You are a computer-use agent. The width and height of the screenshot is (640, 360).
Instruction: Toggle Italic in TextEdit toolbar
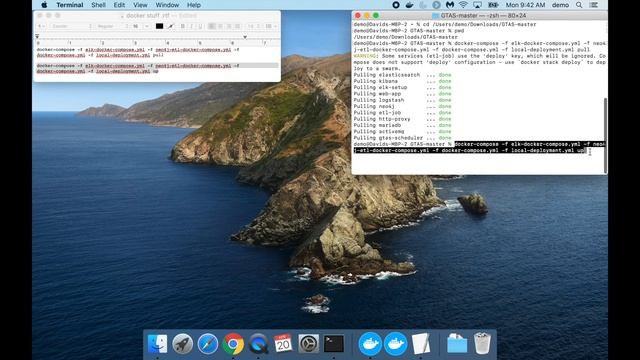[191, 26]
